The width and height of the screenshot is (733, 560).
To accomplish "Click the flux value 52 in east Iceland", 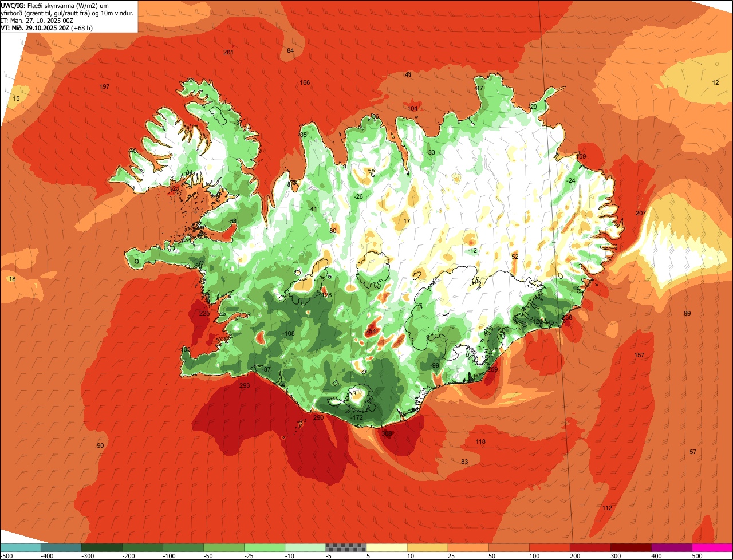I will pyautogui.click(x=515, y=257).
